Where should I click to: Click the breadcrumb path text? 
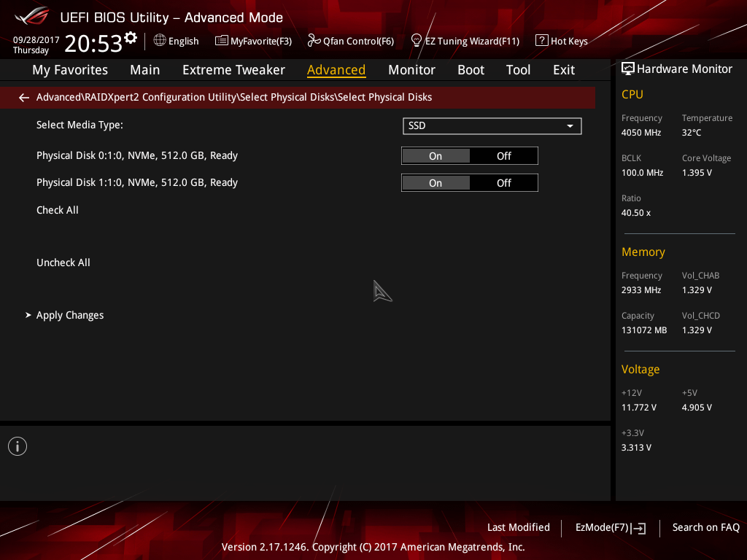coord(234,98)
